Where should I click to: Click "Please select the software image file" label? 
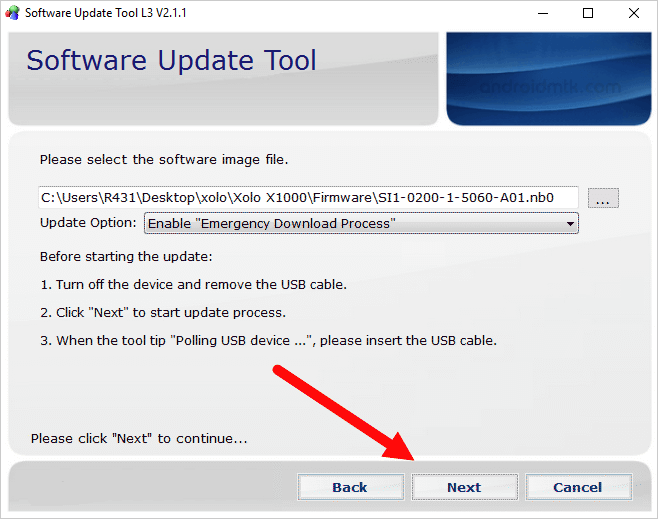(164, 159)
